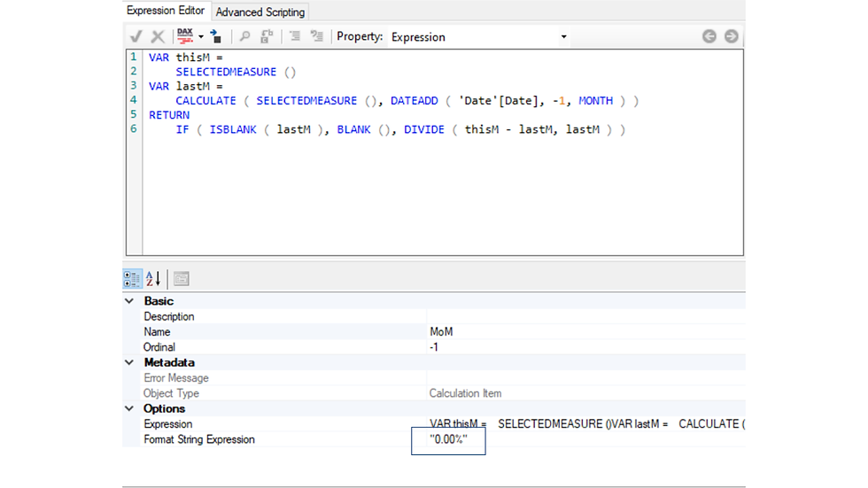
Task: Open the Property dropdown showing Expression
Action: click(479, 37)
